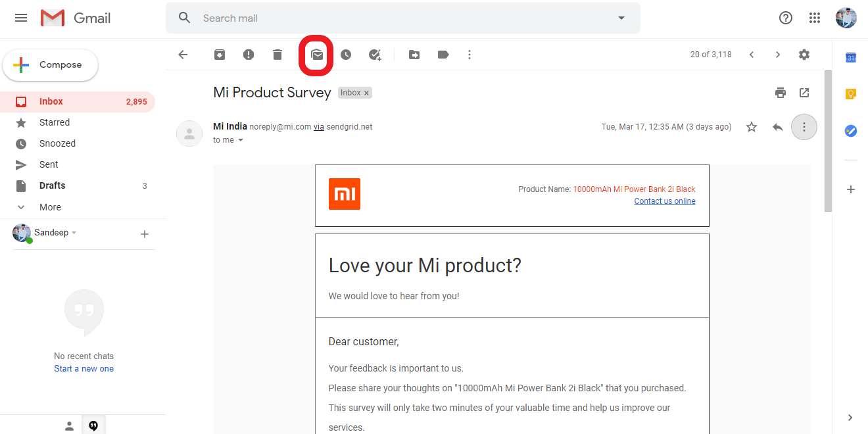The image size is (868, 434).
Task: Follow the Contact us online link
Action: click(665, 201)
